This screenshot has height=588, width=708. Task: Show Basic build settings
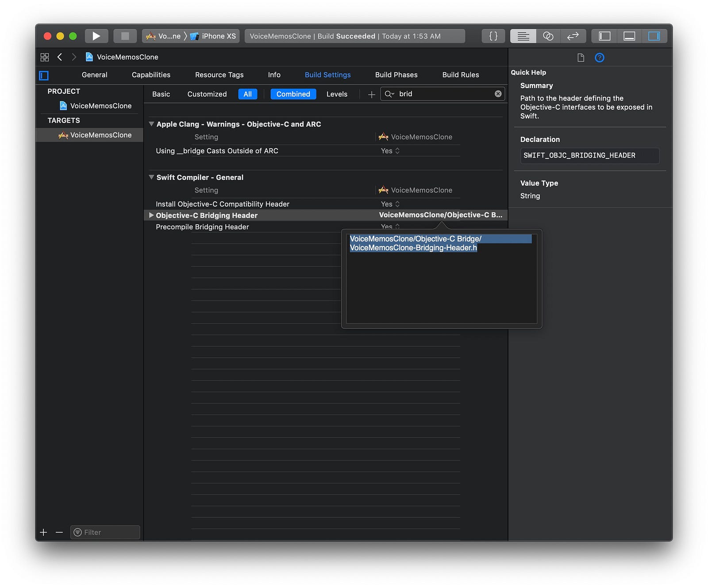161,94
